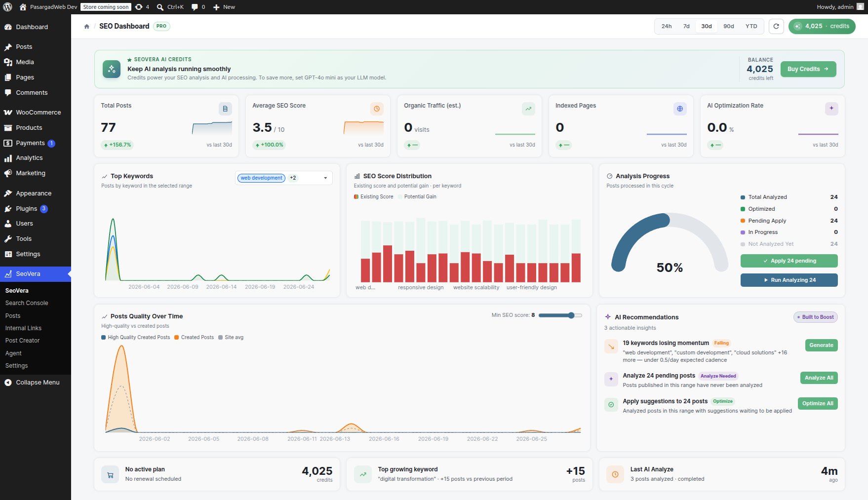Toggle Created Posts legend series
868x500 pixels.
pyautogui.click(x=194, y=338)
